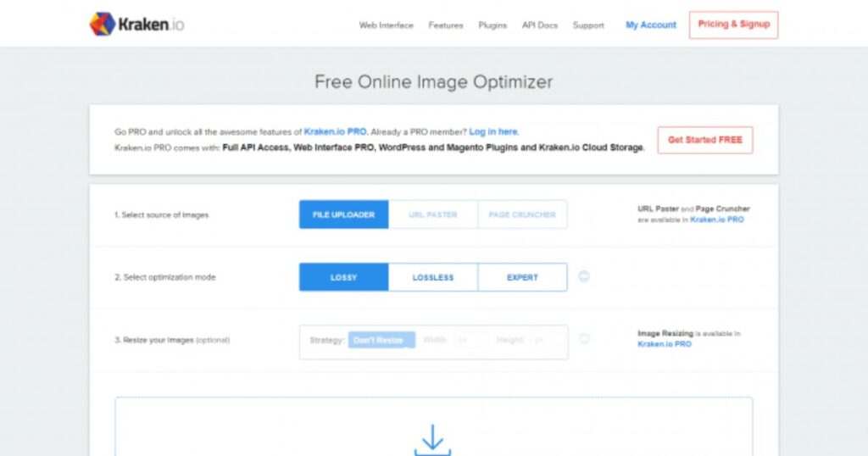This screenshot has height=456, width=868.
Task: Click the Width input field
Action: 471,340
